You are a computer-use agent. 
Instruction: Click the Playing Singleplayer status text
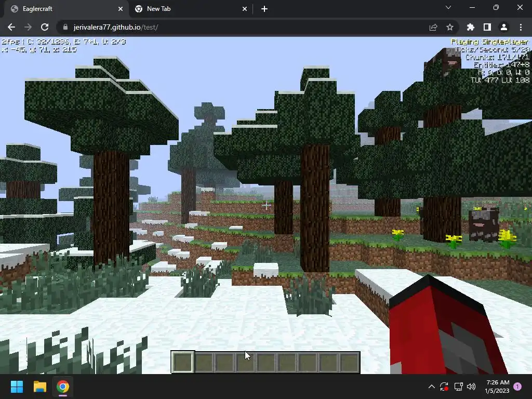490,42
